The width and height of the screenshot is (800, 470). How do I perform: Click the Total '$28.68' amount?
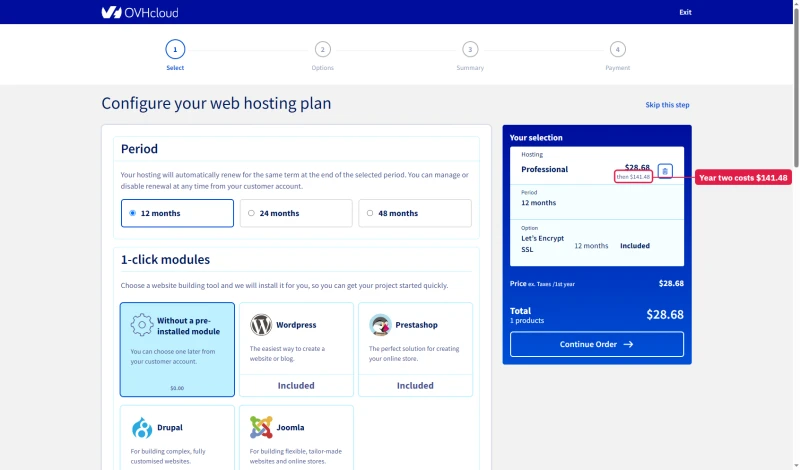(665, 315)
